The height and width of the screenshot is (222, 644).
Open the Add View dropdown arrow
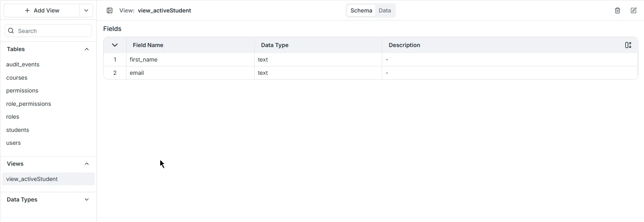tap(86, 10)
